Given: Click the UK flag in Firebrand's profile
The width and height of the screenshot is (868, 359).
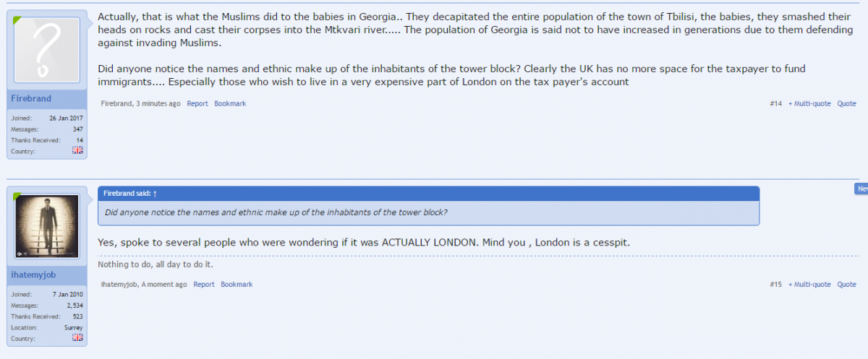Looking at the screenshot, I should 77,150.
